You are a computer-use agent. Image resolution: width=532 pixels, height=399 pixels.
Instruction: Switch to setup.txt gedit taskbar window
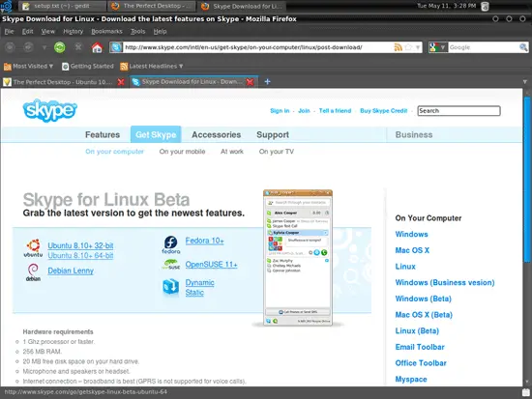pyautogui.click(x=62, y=6)
